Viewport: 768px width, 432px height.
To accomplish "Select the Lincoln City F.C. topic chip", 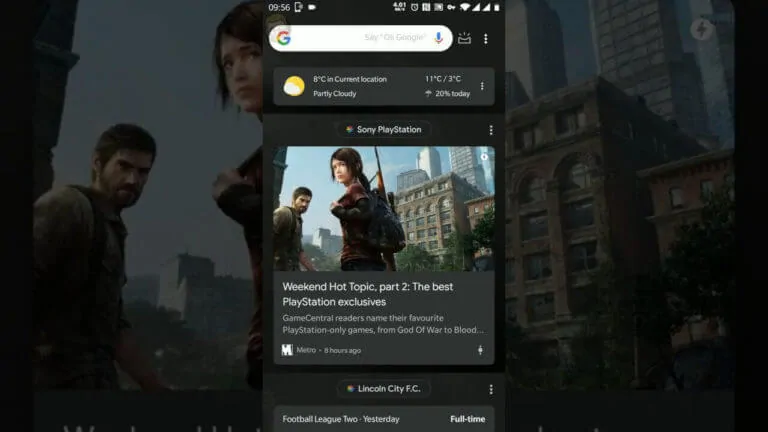I will [384, 388].
